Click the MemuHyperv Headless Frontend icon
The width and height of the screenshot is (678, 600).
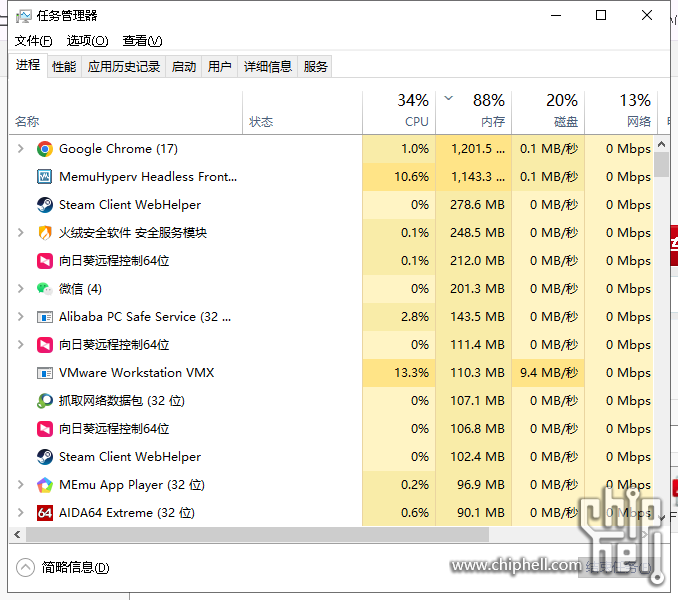tap(45, 177)
